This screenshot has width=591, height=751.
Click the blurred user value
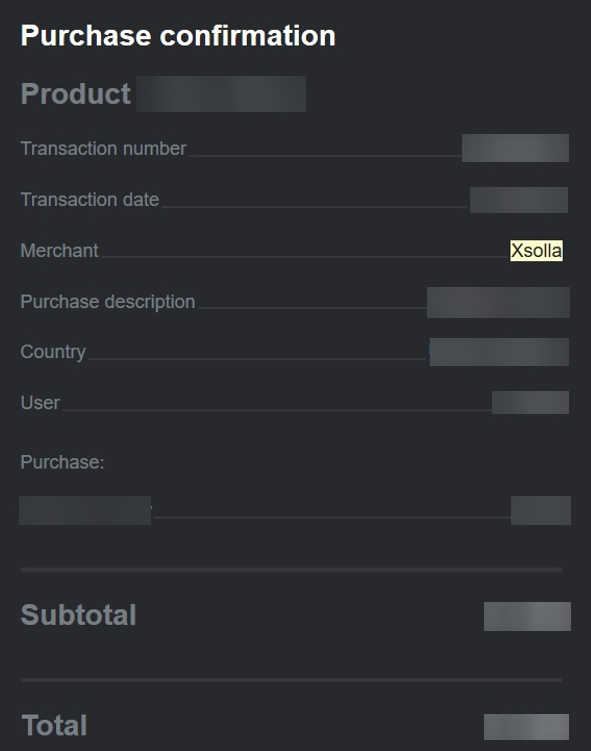[x=530, y=402]
